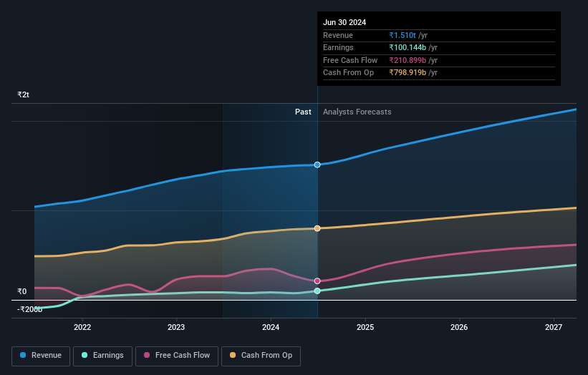Click the ₹210.899b free cash flow value
The width and height of the screenshot is (588, 375).
click(408, 60)
